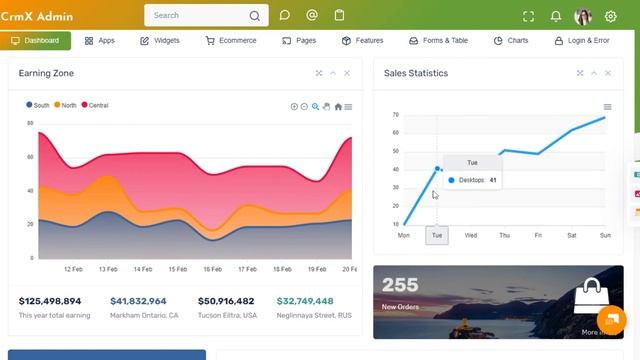Toggle the North series legend
This screenshot has height=360, width=640.
pyautogui.click(x=65, y=105)
